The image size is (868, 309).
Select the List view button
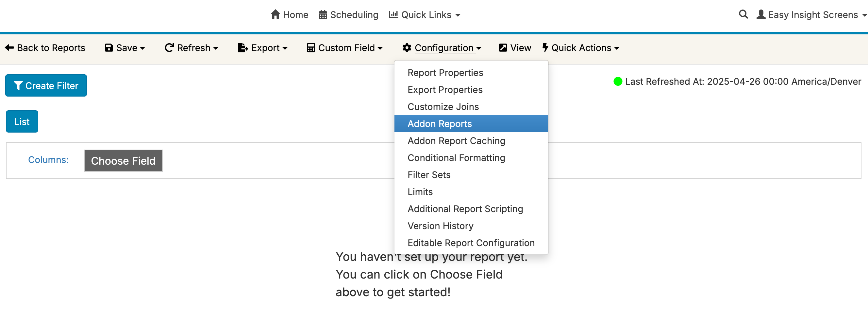(22, 121)
